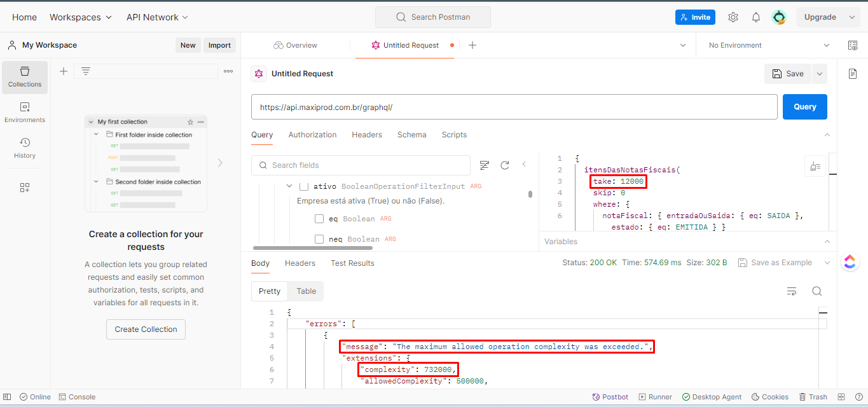Expand the Variables panel
The width and height of the screenshot is (868, 407).
click(x=827, y=242)
